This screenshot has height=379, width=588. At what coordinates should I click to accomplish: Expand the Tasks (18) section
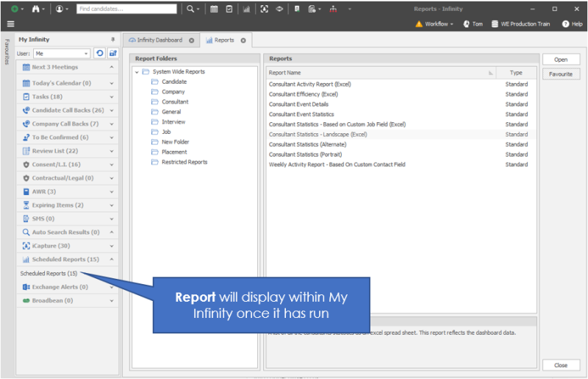112,97
